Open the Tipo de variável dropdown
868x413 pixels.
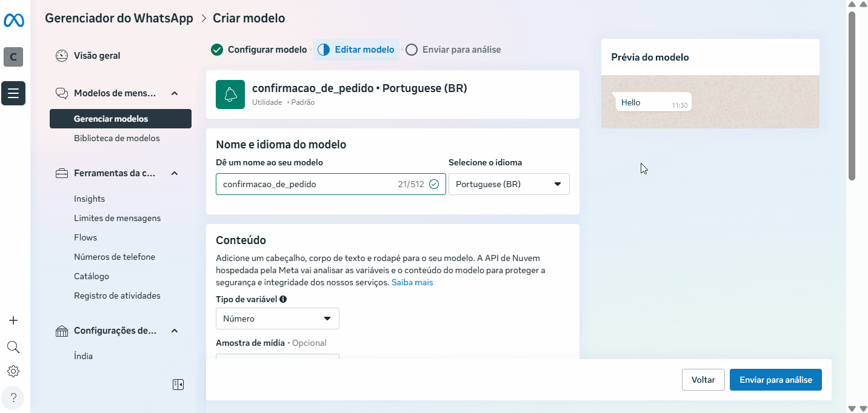pos(277,319)
